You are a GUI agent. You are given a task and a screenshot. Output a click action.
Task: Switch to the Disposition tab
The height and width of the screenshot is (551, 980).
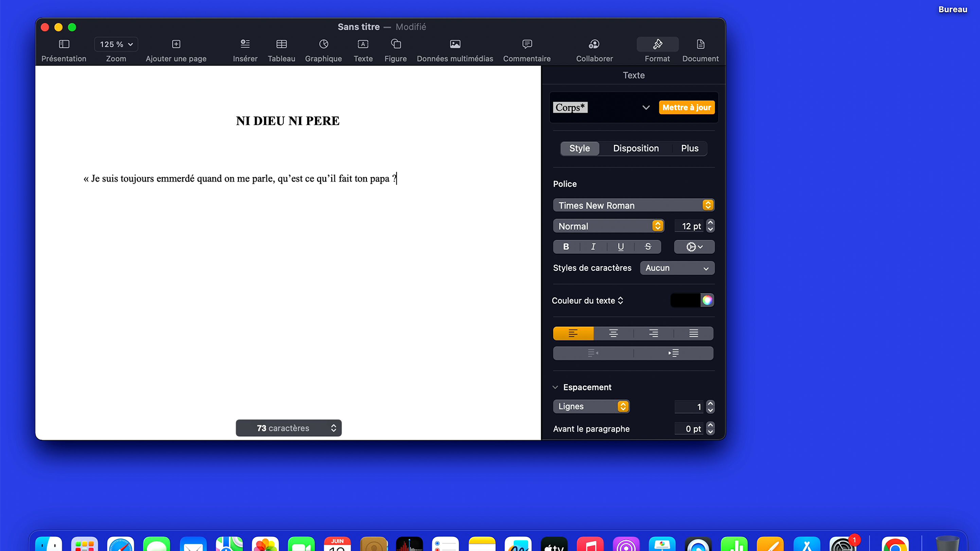[635, 148]
